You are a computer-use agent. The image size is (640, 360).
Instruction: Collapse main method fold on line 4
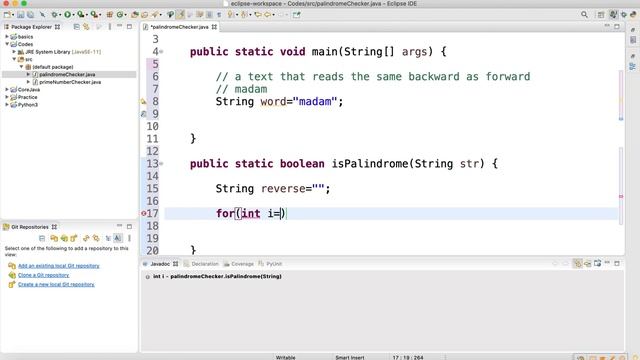point(161,52)
